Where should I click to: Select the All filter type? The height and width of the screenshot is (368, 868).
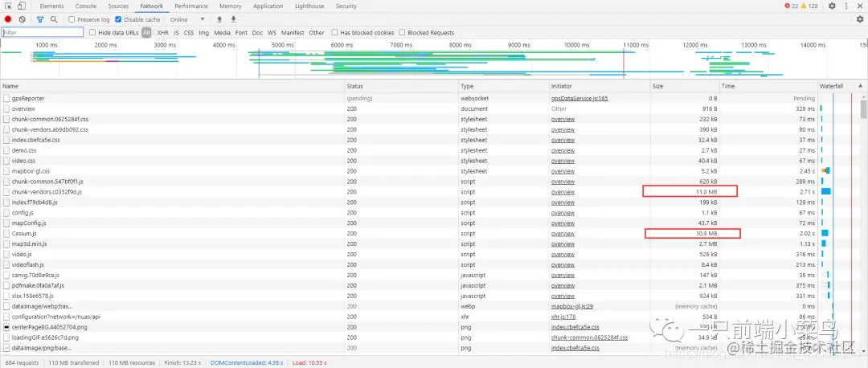pyautogui.click(x=146, y=33)
